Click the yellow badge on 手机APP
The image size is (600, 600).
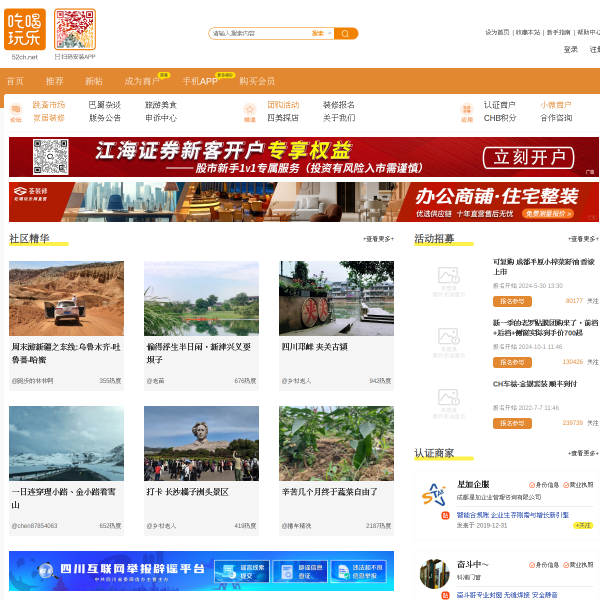click(x=225, y=75)
